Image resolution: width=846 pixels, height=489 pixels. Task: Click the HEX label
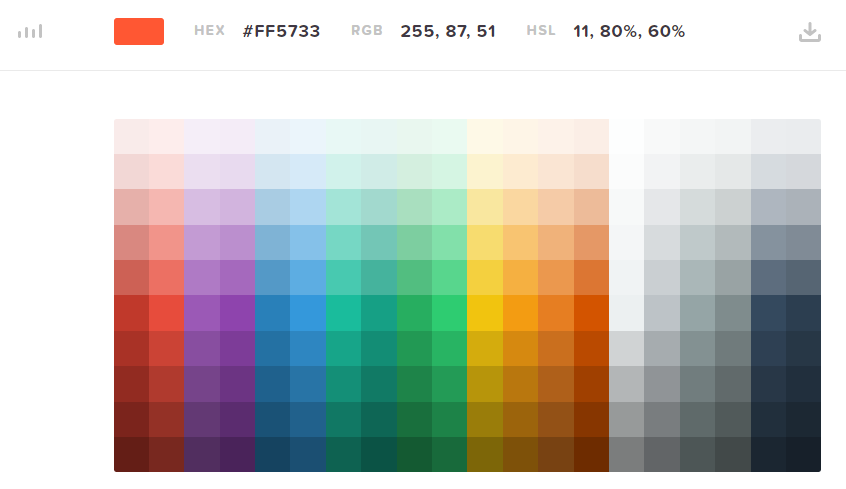point(209,31)
